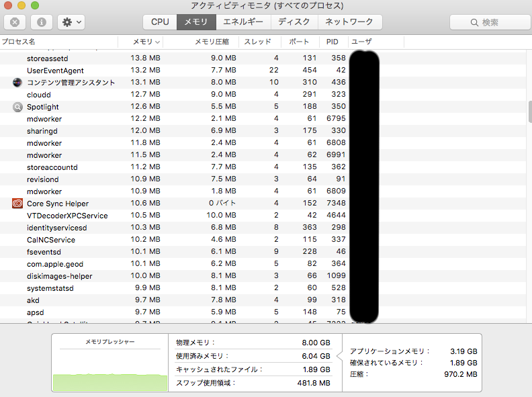This screenshot has height=397, width=532.
Task: Open process info with the (i) button
Action: [x=42, y=22]
